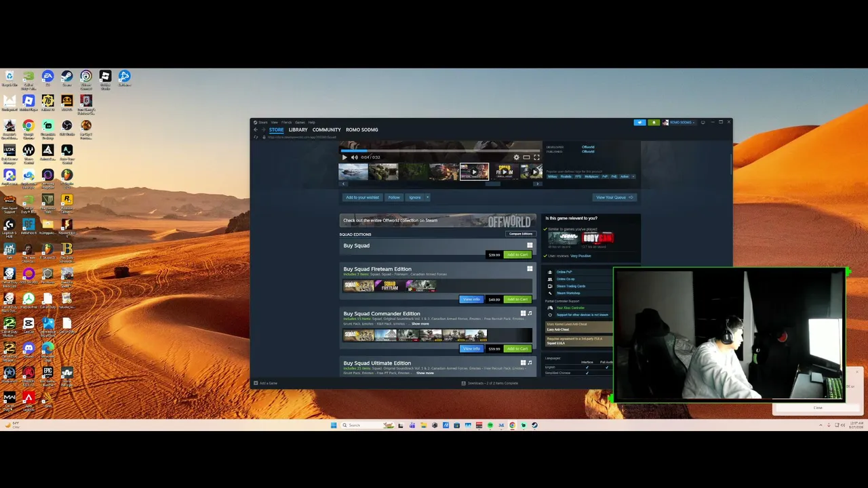Follow the Squad game

(394, 197)
